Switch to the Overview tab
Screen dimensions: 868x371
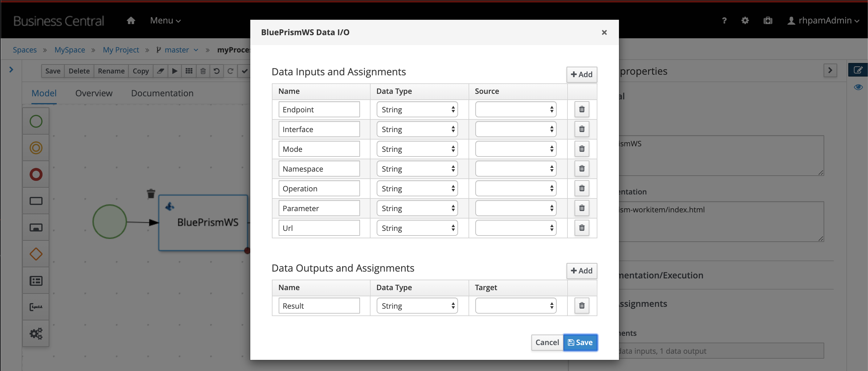pyautogui.click(x=94, y=93)
